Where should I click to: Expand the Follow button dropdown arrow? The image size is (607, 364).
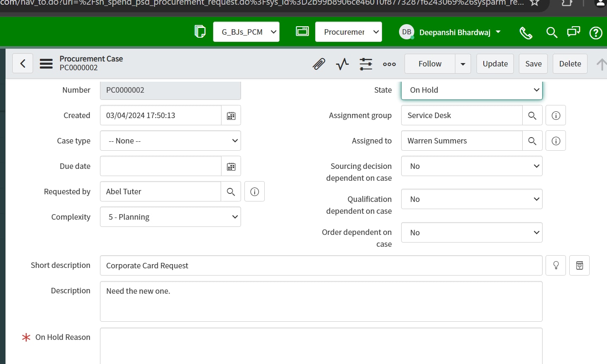point(463,64)
